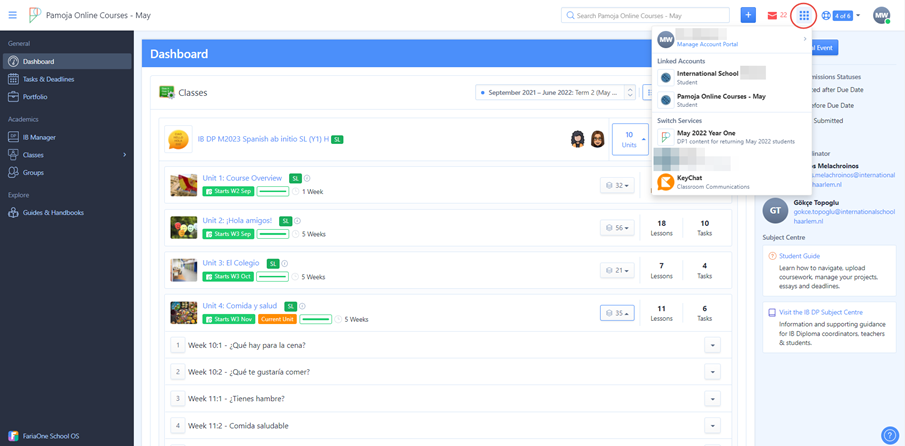Open the apps grid launcher icon
Screen dimensions: 905x446
click(804, 16)
